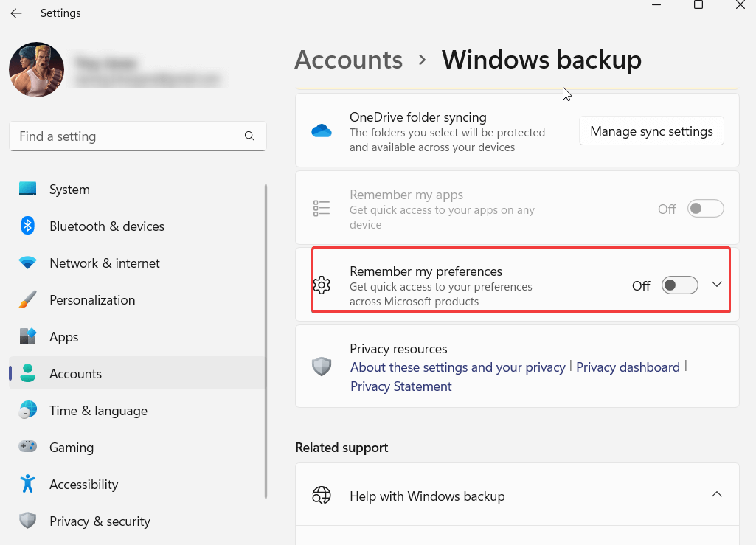The height and width of the screenshot is (545, 756).
Task: Open the Apps settings category
Action: point(63,337)
